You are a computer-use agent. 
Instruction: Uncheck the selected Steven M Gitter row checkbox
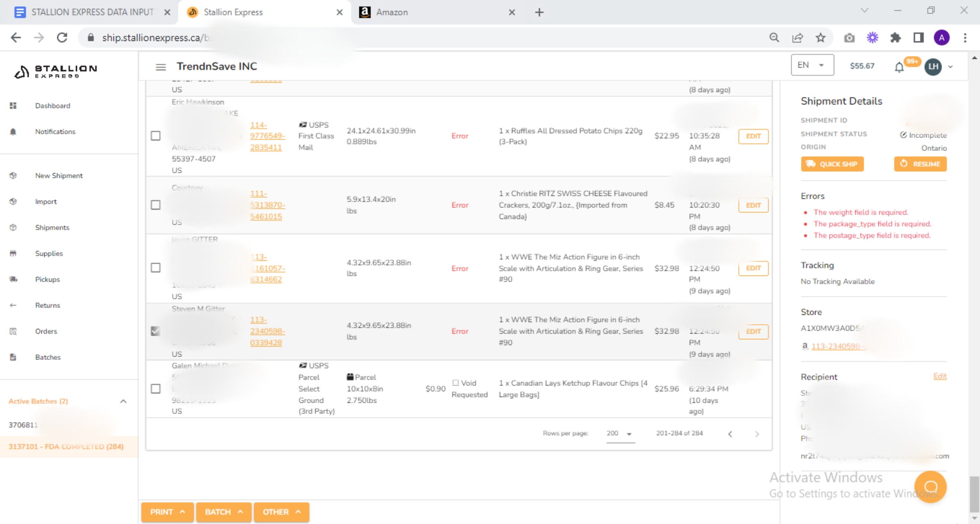point(156,331)
